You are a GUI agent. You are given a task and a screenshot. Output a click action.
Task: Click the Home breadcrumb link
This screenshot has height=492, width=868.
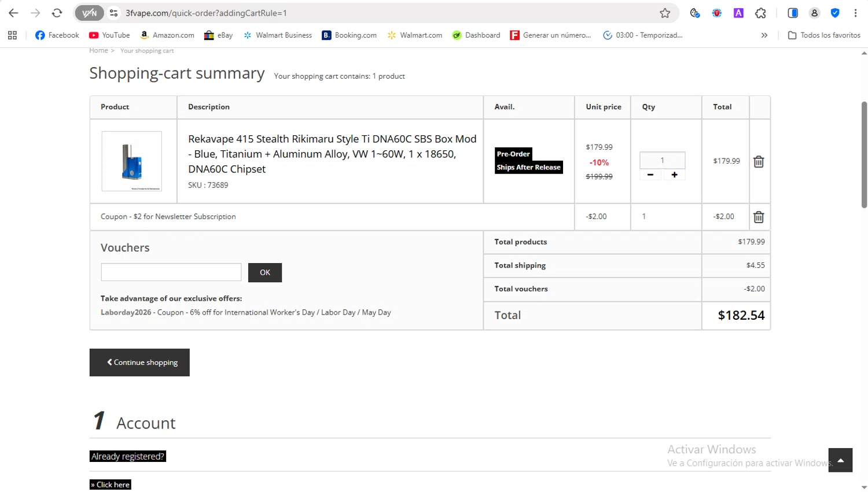point(98,50)
